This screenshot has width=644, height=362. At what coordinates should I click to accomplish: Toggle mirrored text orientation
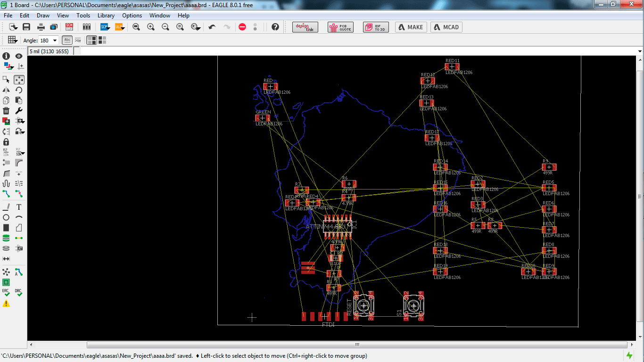[78, 40]
